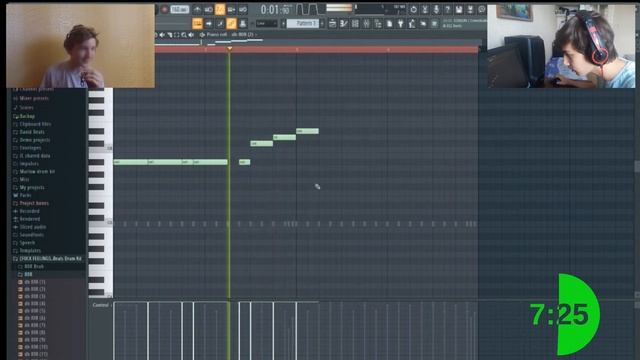Click the plugin picker plug icon
Image resolution: width=640 pixels, height=360 pixels.
coord(401,24)
